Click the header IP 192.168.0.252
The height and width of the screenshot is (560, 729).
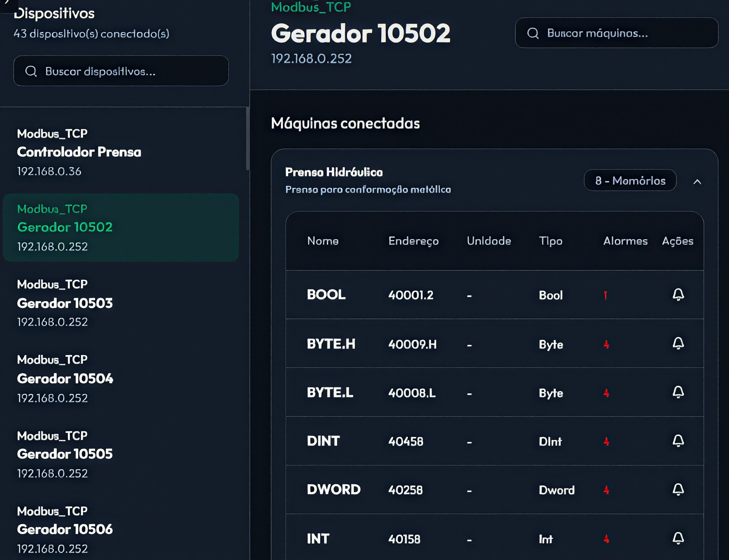tap(311, 58)
